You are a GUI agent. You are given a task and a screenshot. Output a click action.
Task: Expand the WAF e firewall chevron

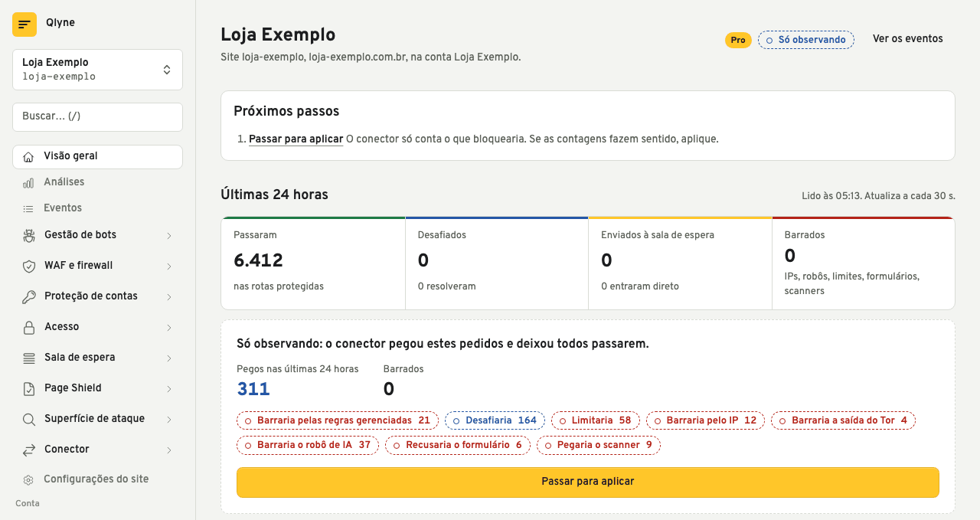(x=169, y=267)
